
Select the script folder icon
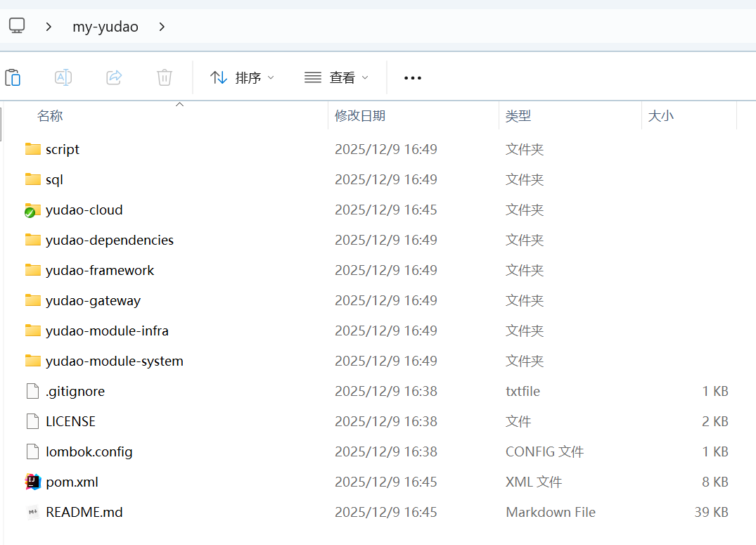tap(33, 148)
